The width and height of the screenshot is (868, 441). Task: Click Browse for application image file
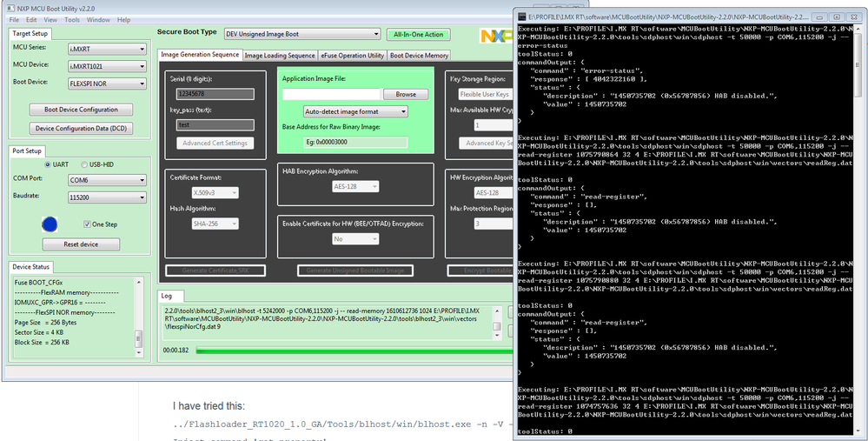tap(406, 94)
